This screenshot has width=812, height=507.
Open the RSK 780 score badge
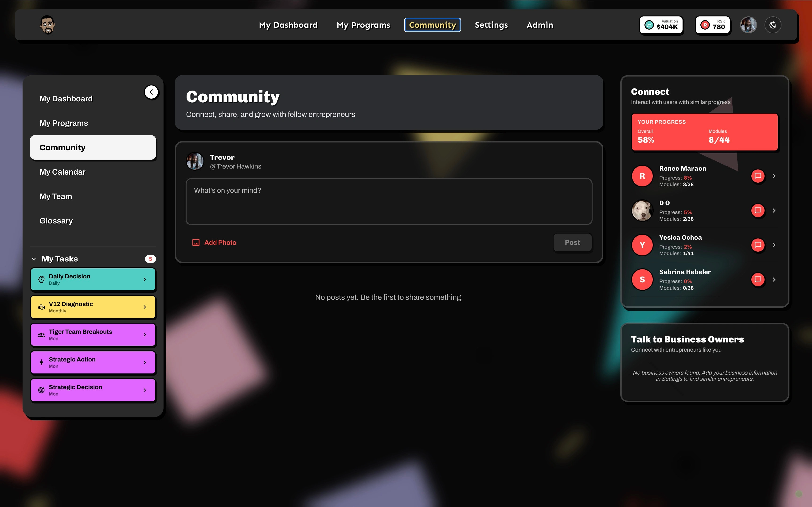[x=713, y=25]
